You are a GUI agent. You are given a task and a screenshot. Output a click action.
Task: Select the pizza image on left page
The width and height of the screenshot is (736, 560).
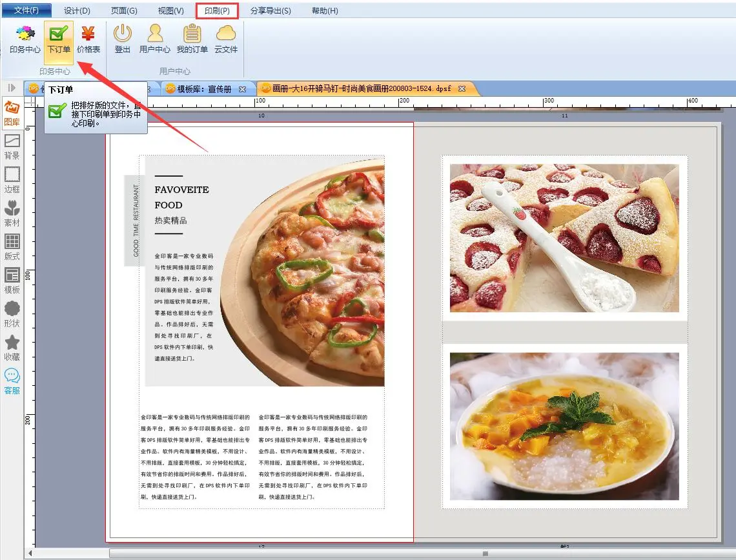(x=303, y=271)
